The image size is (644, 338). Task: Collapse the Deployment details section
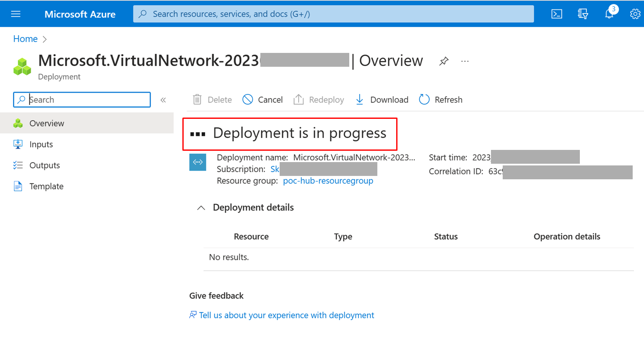[x=201, y=208]
